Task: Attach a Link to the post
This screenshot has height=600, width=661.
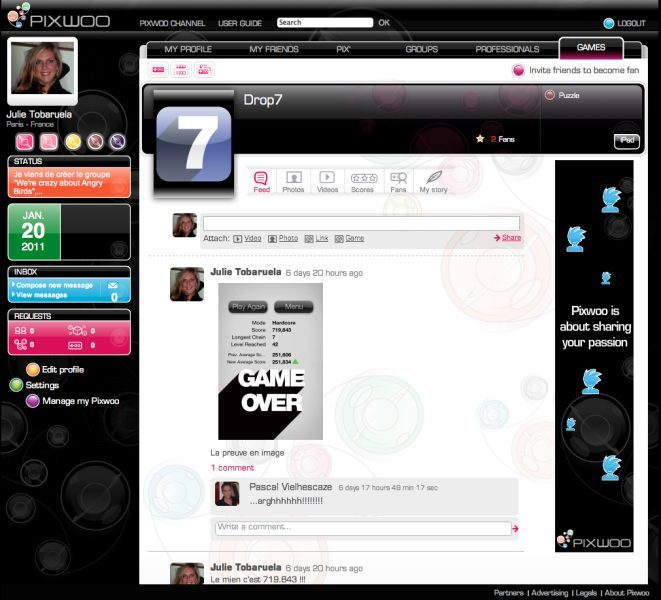Action: click(316, 239)
